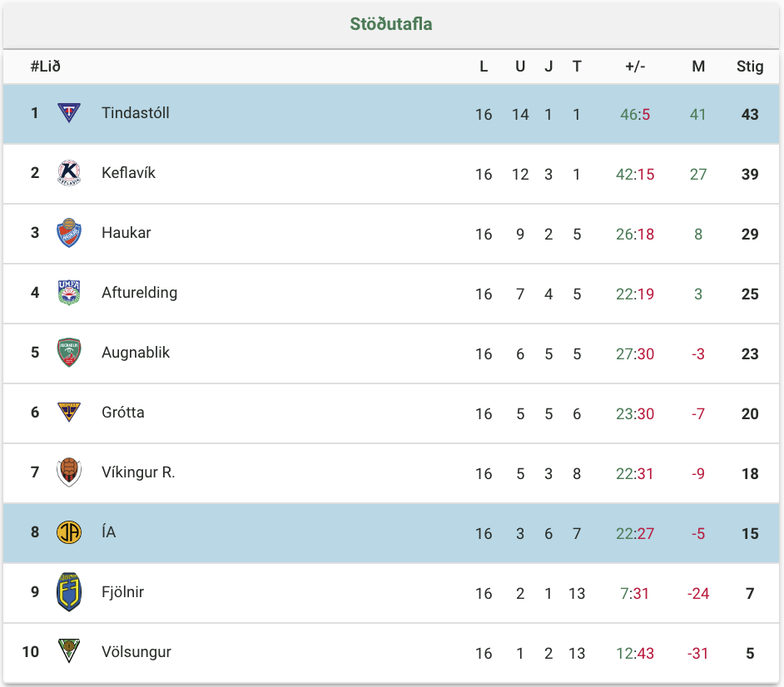Click the Tindastóll club crest

[69, 113]
